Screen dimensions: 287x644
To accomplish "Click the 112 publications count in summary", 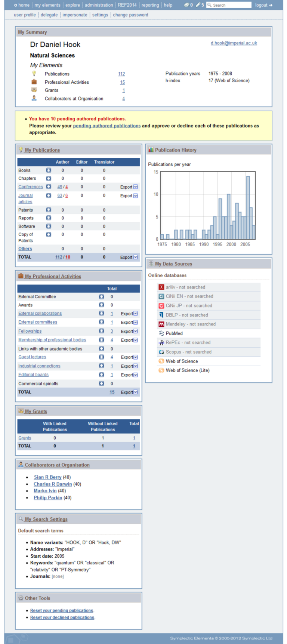I will [x=121, y=74].
